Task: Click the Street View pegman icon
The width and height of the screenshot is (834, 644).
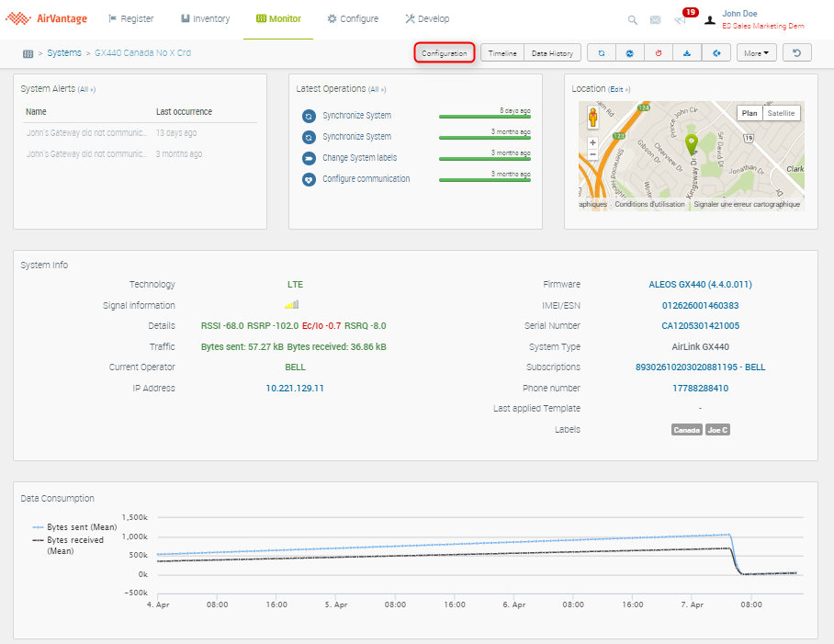Action: pyautogui.click(x=593, y=117)
